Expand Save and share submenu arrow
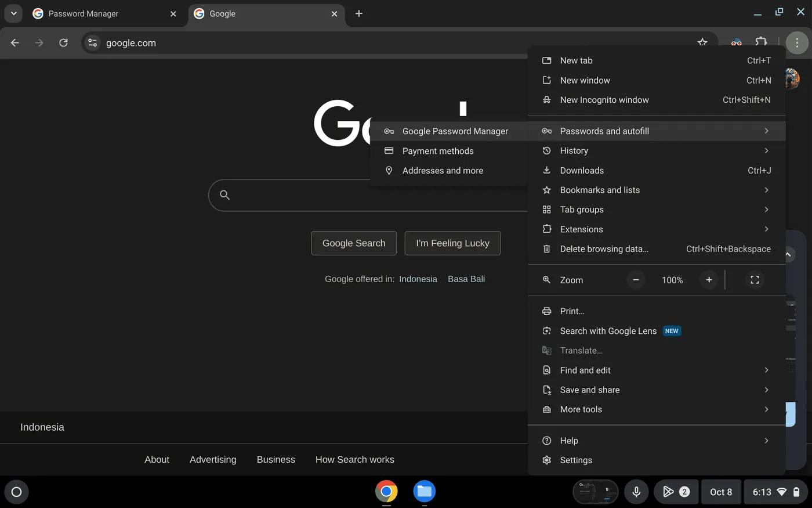 pyautogui.click(x=766, y=390)
